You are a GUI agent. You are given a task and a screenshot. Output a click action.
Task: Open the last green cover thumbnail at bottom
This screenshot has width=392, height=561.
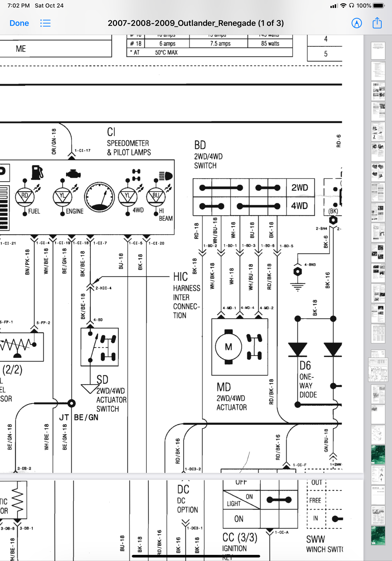(378, 536)
